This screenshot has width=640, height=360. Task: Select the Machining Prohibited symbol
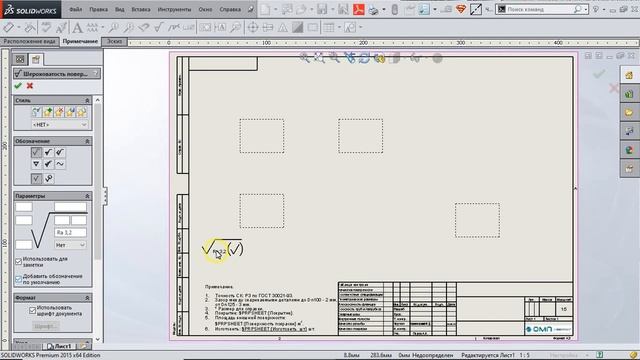click(60, 152)
